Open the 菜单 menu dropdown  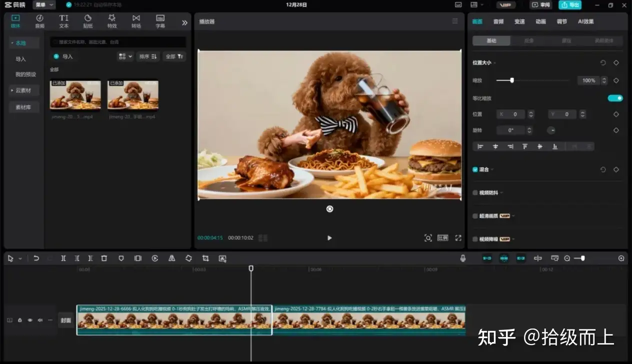44,5
